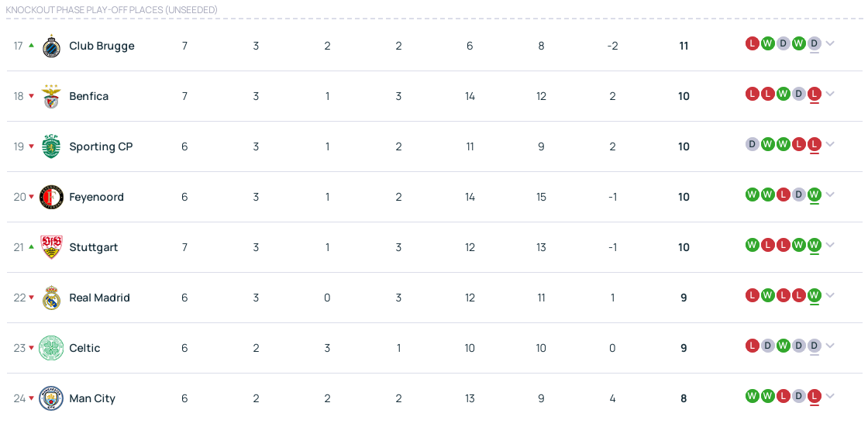
Task: Expand Club Brugge form details chevron
Action: 830,43
